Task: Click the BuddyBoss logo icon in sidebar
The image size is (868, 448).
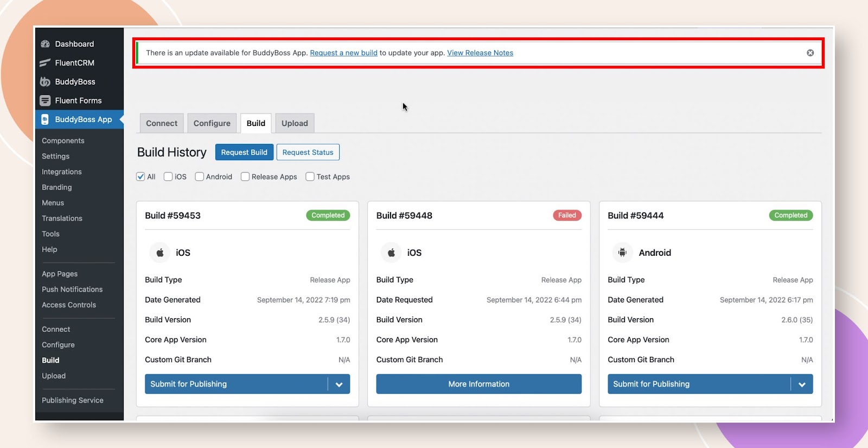Action: 46,82
